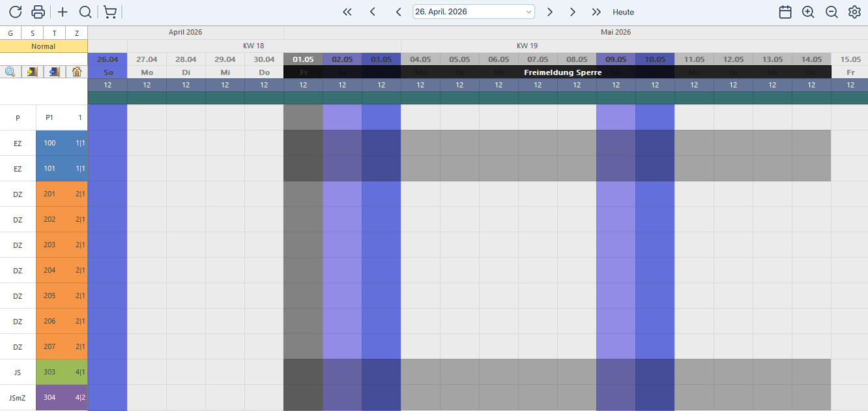
Task: Select the green room 303 cell
Action: coord(62,372)
